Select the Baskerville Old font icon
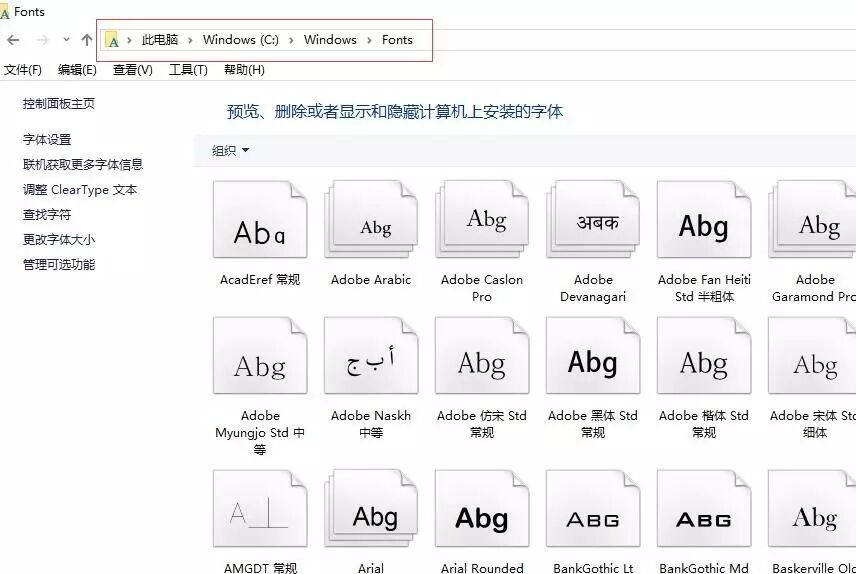The image size is (856, 574). [x=813, y=508]
